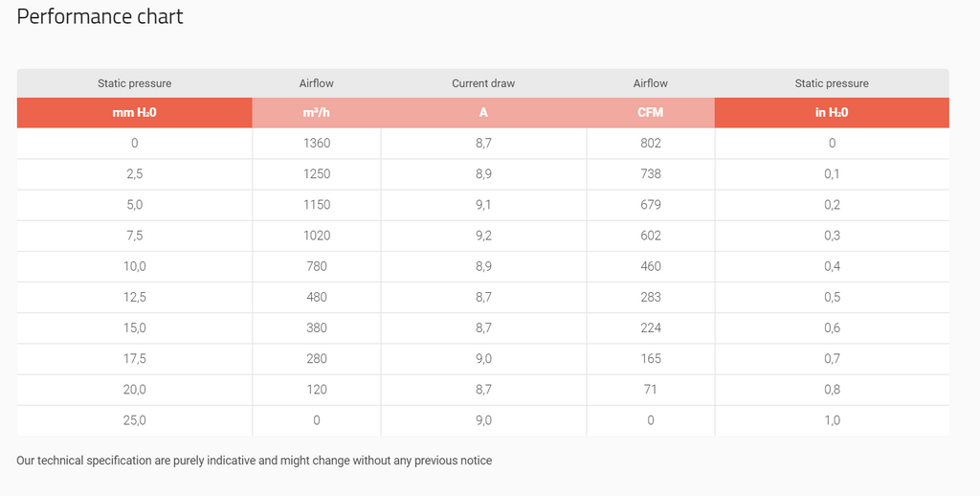Click the m³/h unit header
980x496 pixels.
[x=316, y=113]
